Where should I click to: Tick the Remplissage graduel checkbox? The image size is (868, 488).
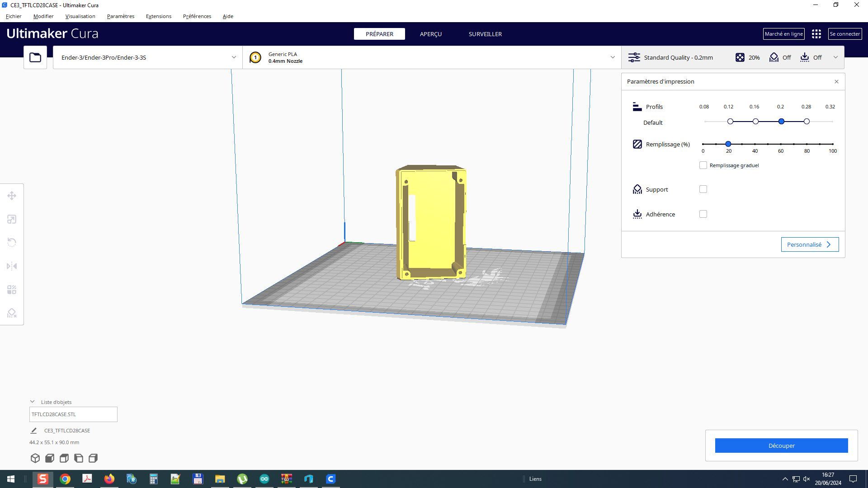(703, 165)
